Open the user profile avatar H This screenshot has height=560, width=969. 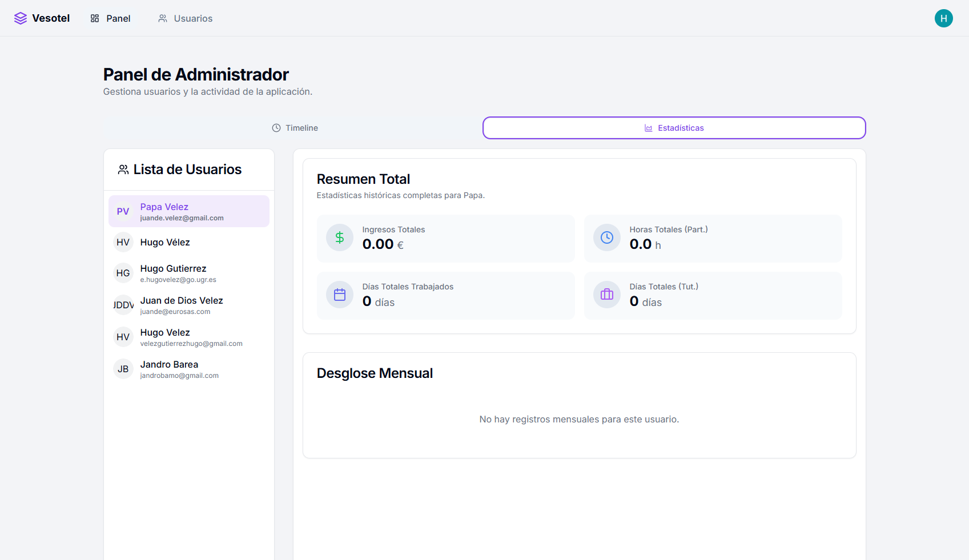click(943, 18)
